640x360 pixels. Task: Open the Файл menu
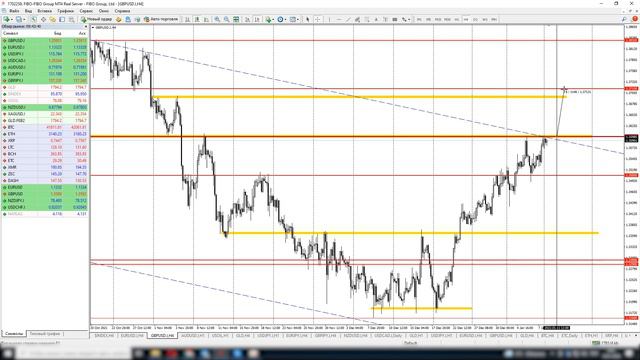[x=14, y=11]
